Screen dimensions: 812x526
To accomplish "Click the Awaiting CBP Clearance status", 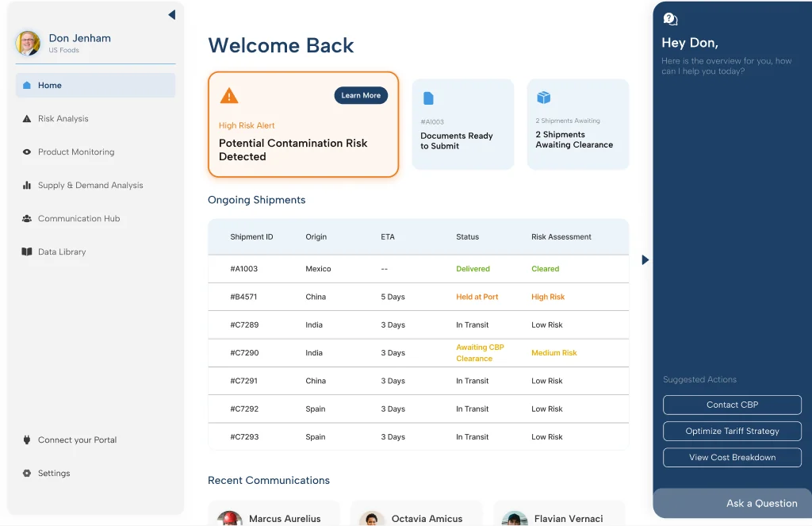I will point(480,353).
